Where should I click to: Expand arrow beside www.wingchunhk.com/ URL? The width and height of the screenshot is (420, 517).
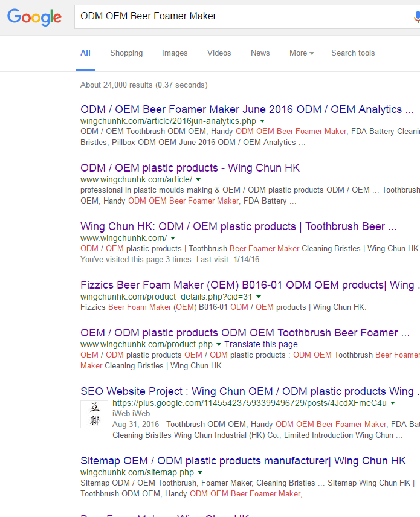click(173, 238)
